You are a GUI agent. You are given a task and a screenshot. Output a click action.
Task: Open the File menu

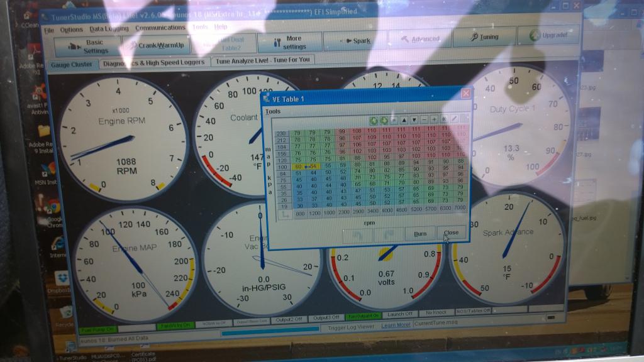49,30
